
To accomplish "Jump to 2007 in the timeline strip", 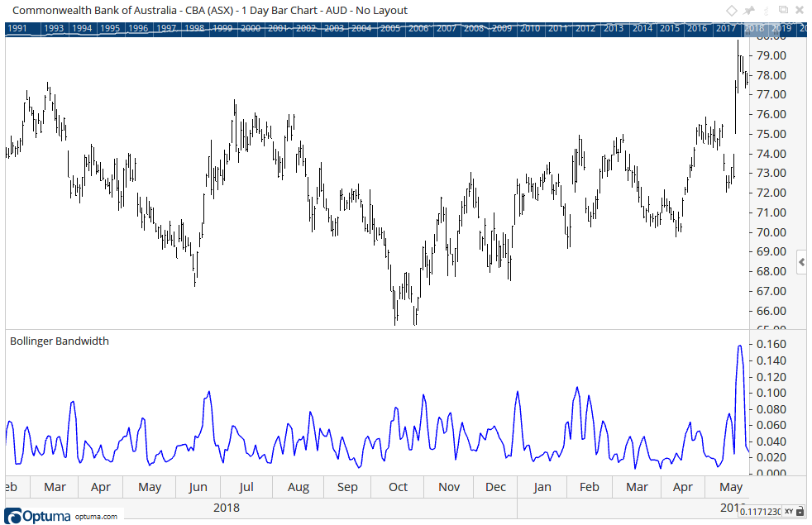I will [446, 28].
